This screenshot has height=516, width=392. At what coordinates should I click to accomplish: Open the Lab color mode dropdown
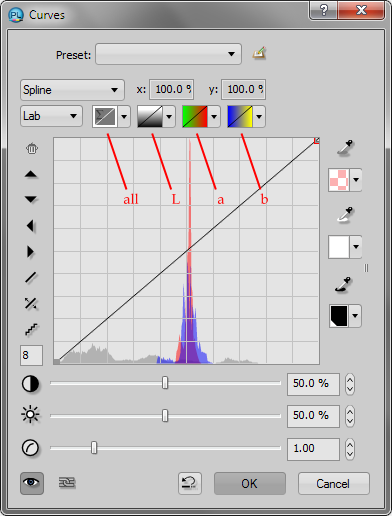pos(51,116)
